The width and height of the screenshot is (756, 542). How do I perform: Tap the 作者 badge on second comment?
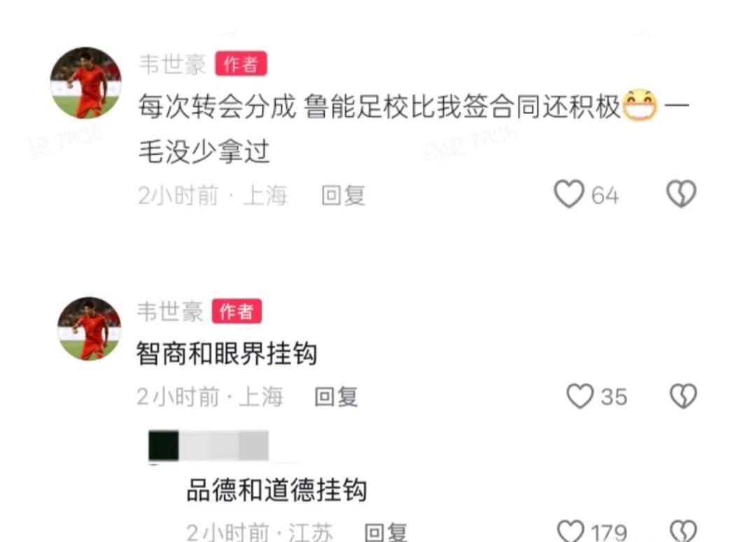click(237, 311)
